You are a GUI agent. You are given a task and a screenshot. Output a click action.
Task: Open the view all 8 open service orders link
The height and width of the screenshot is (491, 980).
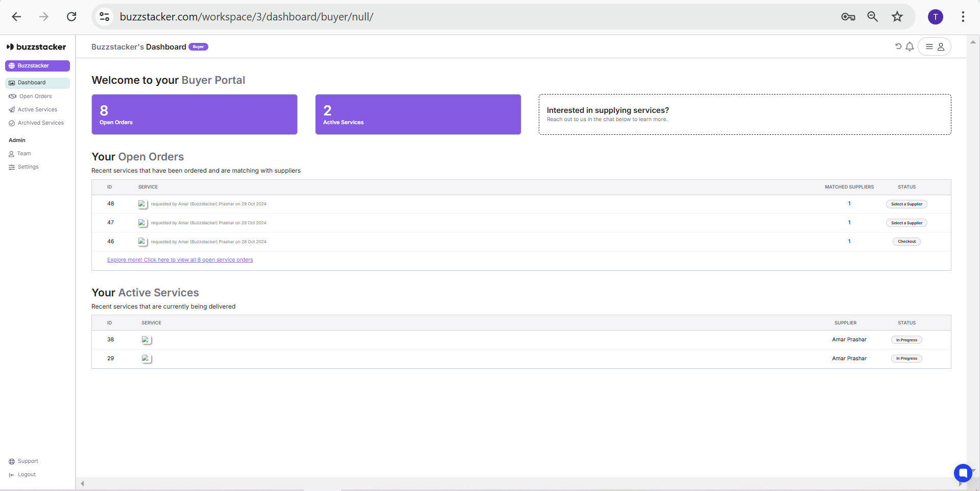tap(180, 260)
